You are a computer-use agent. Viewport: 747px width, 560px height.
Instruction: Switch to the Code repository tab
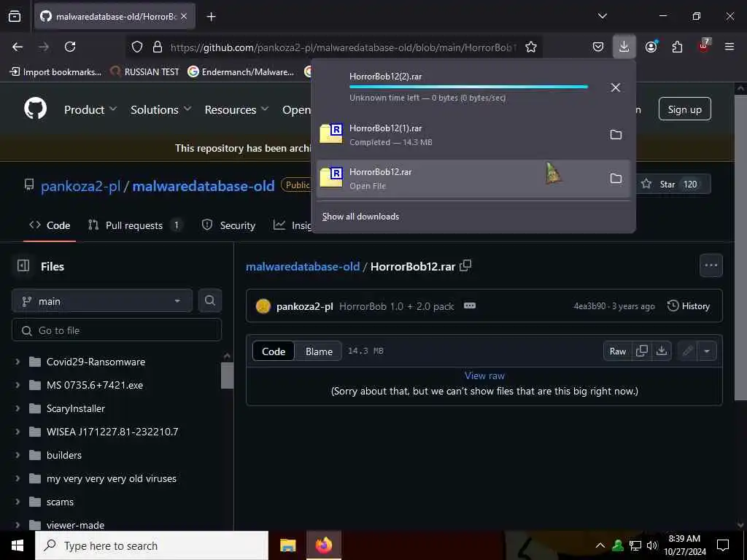click(x=50, y=225)
